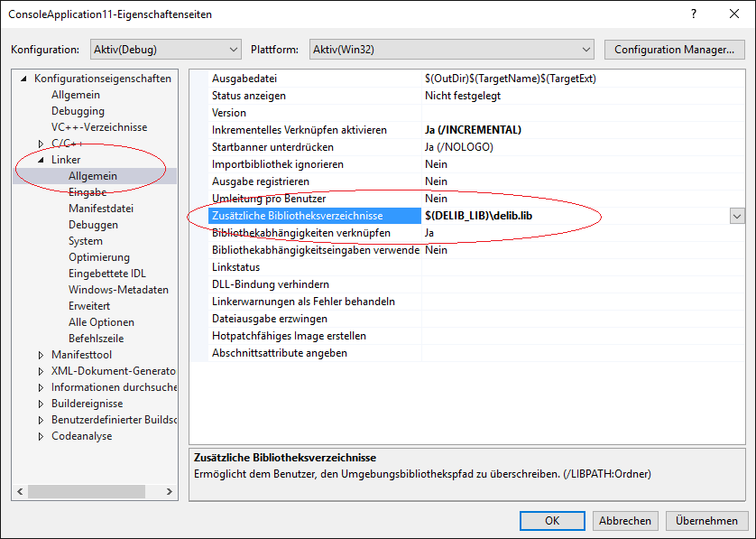Open dropdown arrow for Zusätzliche Bibliotheksverzeichnisse
756x539 pixels.
737,216
